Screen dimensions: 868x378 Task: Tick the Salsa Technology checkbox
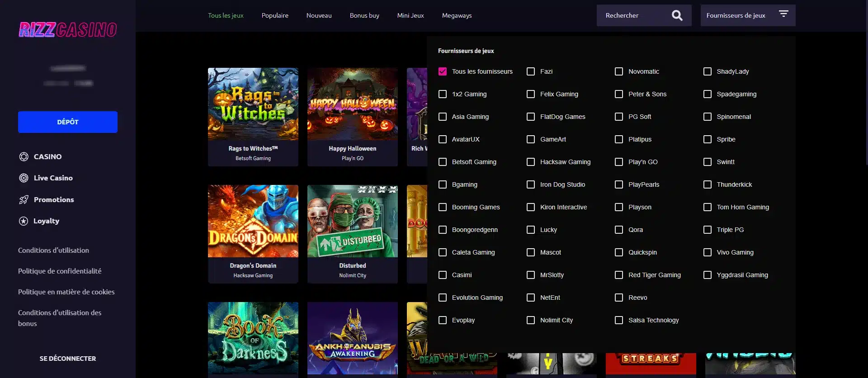[x=619, y=320]
